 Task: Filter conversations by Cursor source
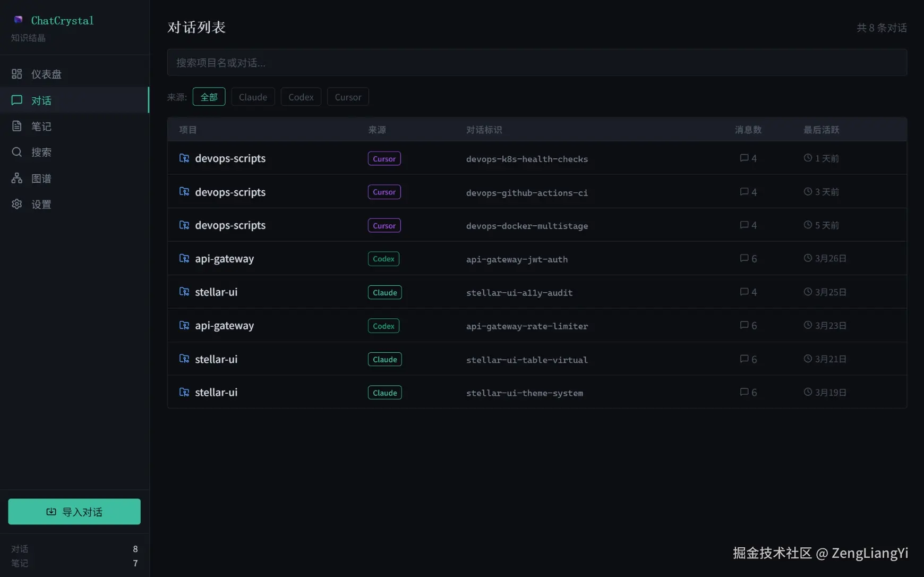[348, 97]
